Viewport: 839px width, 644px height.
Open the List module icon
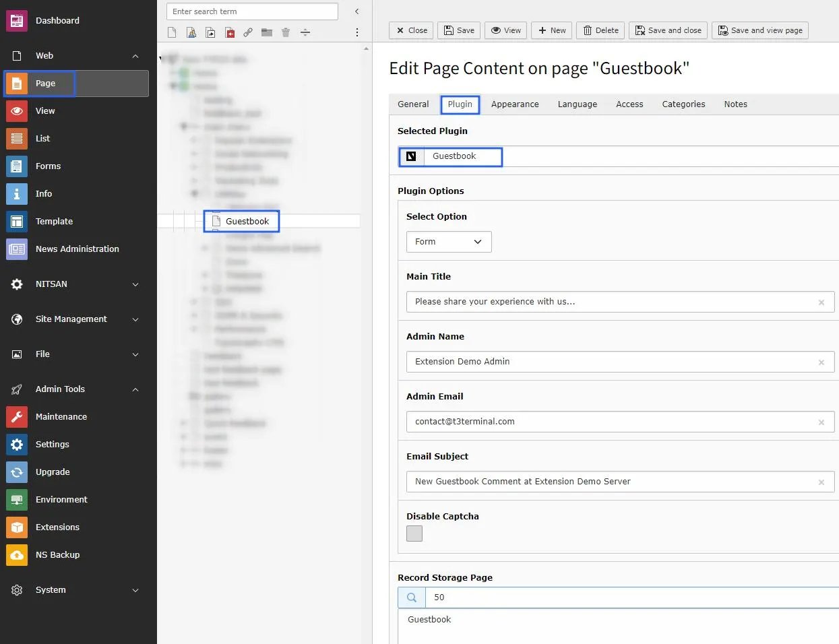click(17, 139)
